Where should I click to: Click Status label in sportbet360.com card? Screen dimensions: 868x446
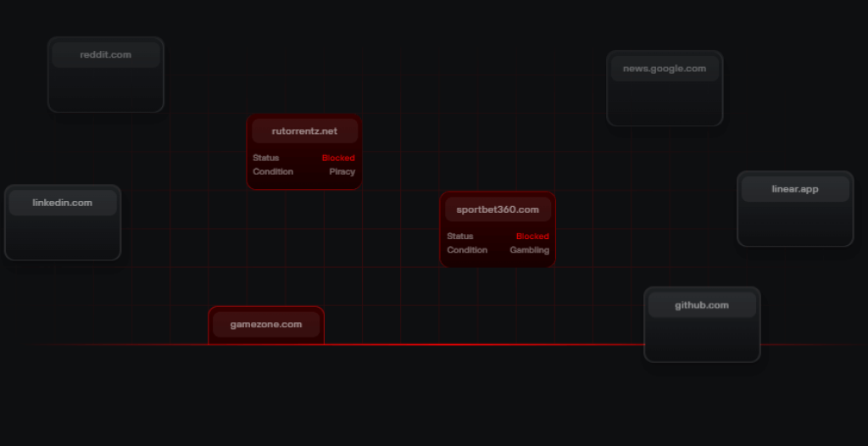(460, 237)
